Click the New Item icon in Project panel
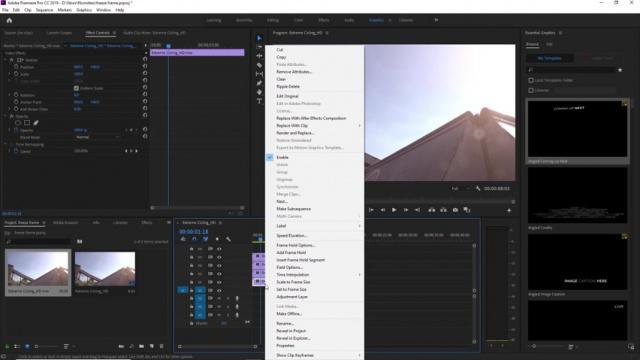The width and height of the screenshot is (640, 360). click(x=151, y=347)
